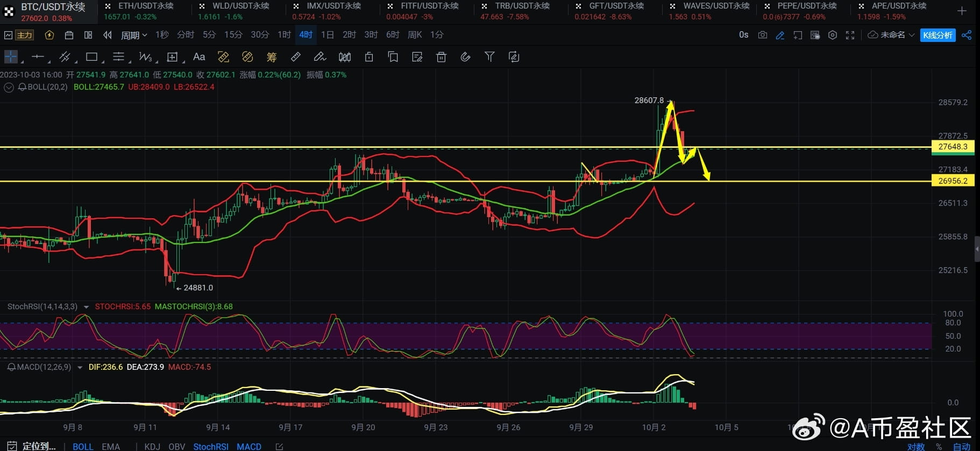Open the hexagon chart settings icon
The height and width of the screenshot is (451, 980).
(x=833, y=35)
